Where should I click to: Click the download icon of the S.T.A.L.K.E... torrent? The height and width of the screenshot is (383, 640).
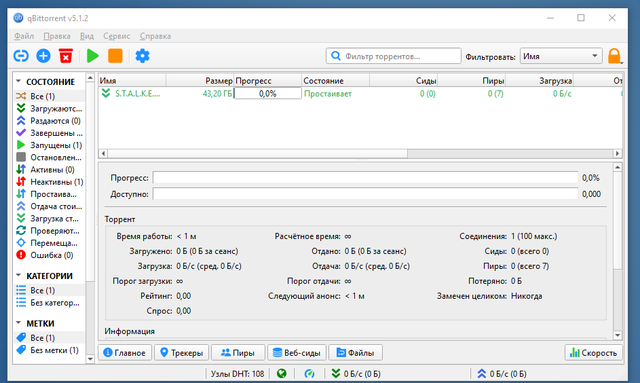point(106,94)
